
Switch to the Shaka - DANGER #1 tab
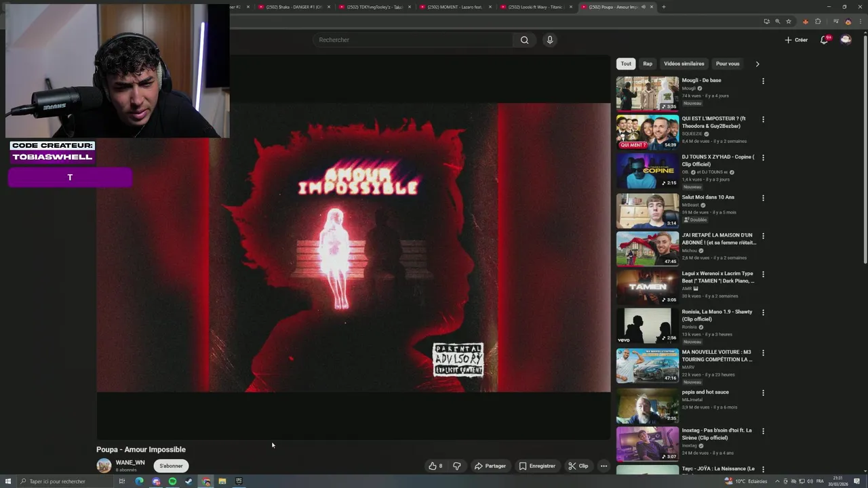(x=294, y=7)
